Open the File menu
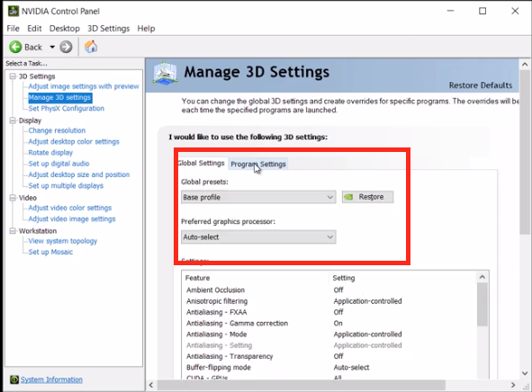The width and height of the screenshot is (532, 392). (14, 29)
